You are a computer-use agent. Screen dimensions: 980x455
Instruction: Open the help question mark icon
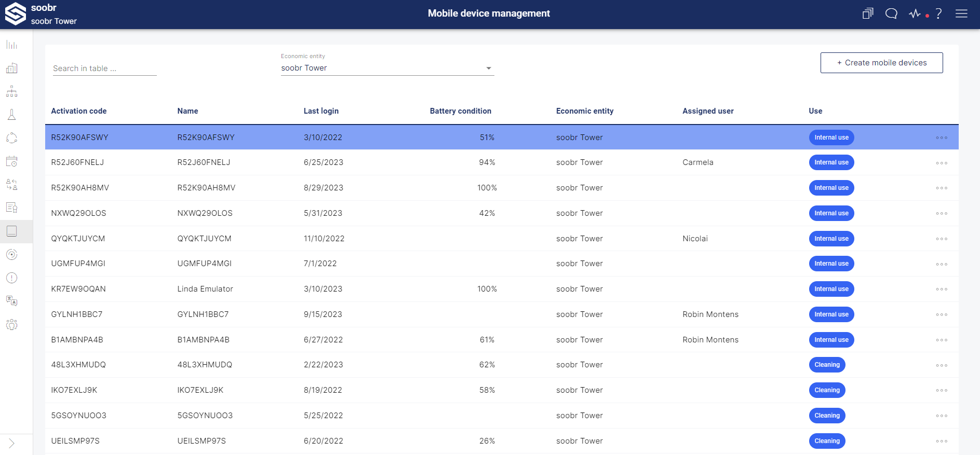click(x=938, y=13)
